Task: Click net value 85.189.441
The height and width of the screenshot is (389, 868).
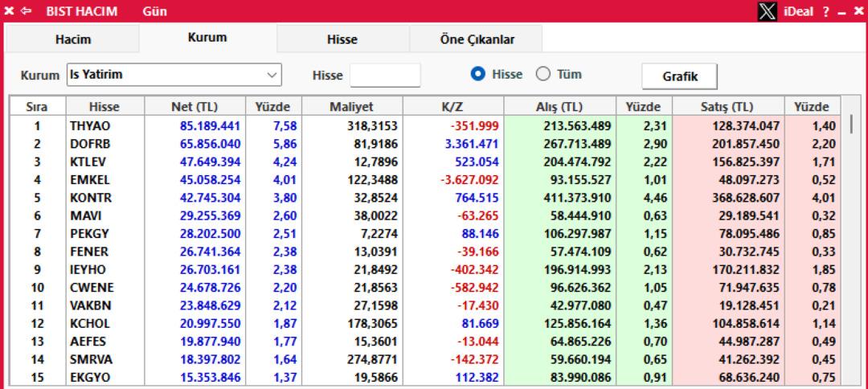Action: pos(211,126)
